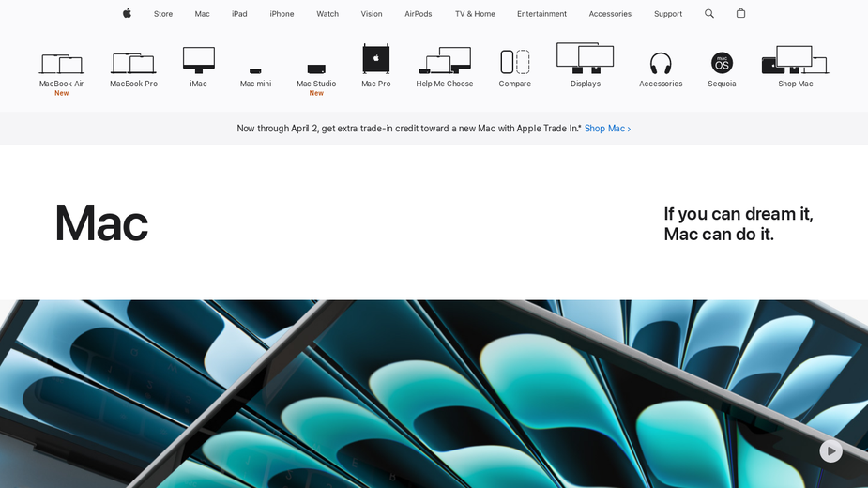The height and width of the screenshot is (488, 868).
Task: Select the Displays icon
Action: 585,58
